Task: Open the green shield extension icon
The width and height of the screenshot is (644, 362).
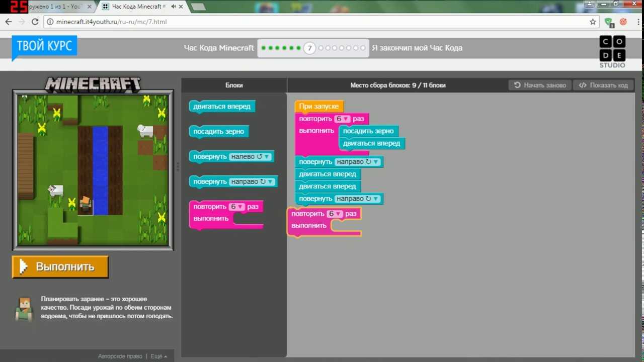Action: [x=609, y=22]
